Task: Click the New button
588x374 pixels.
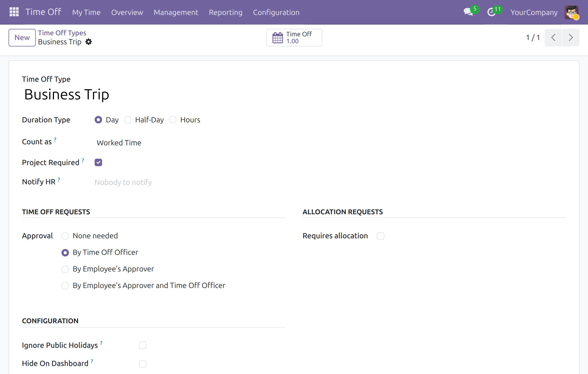Action: (22, 38)
